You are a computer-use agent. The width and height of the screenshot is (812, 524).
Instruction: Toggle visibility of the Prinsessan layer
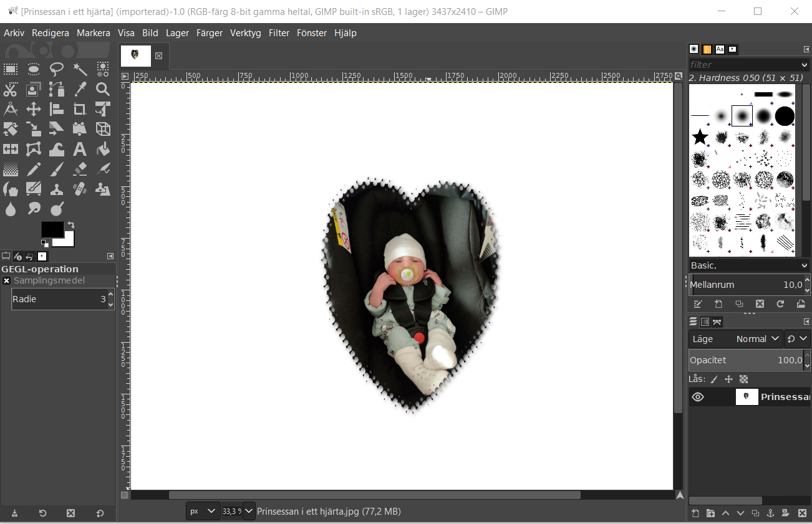[x=698, y=397]
